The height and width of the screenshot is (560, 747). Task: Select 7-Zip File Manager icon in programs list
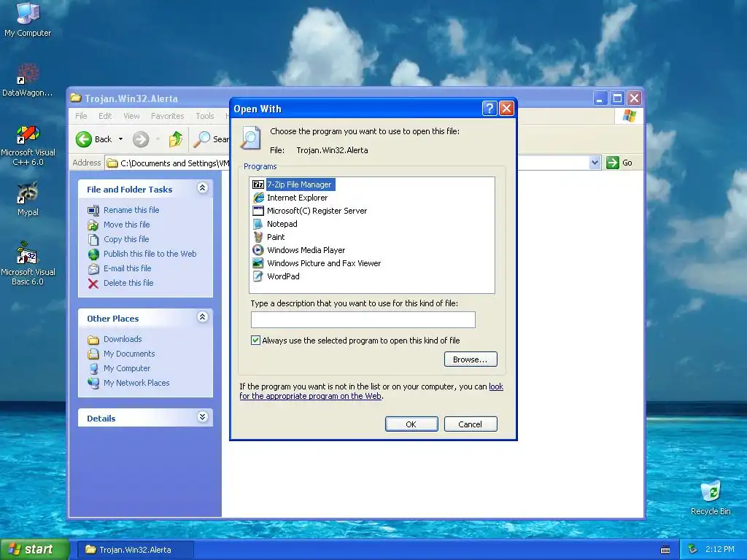pos(258,184)
